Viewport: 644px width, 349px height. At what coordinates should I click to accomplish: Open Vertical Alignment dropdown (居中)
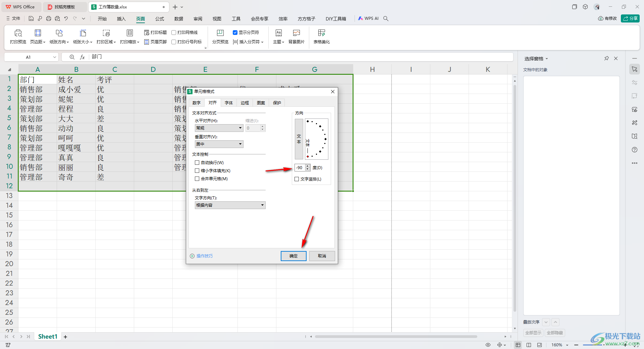tap(219, 144)
